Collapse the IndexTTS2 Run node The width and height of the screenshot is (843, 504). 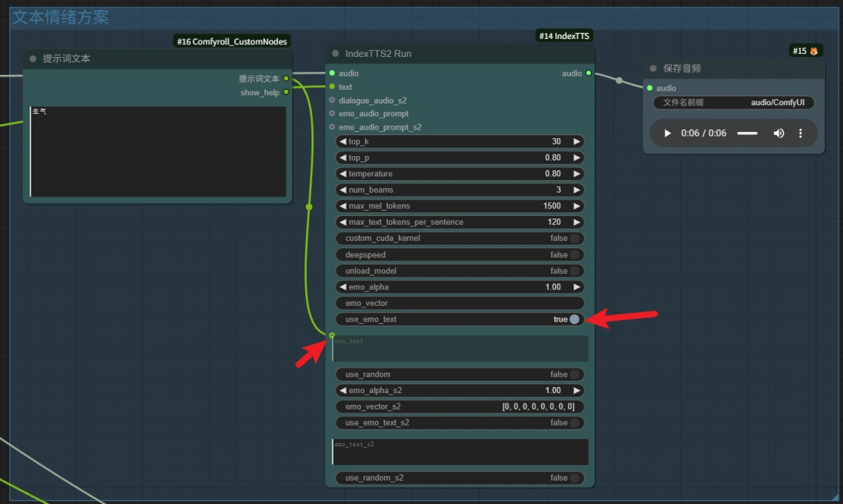(336, 54)
